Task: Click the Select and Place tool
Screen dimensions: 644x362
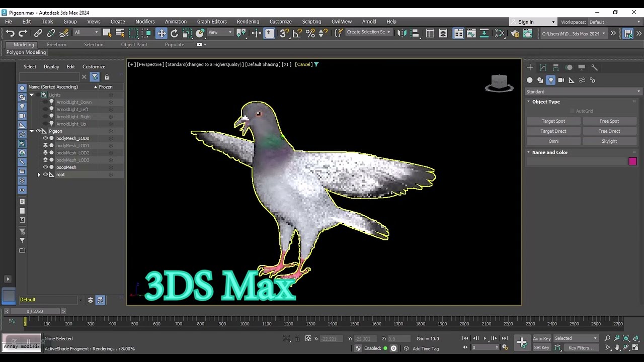Action: pyautogui.click(x=200, y=33)
